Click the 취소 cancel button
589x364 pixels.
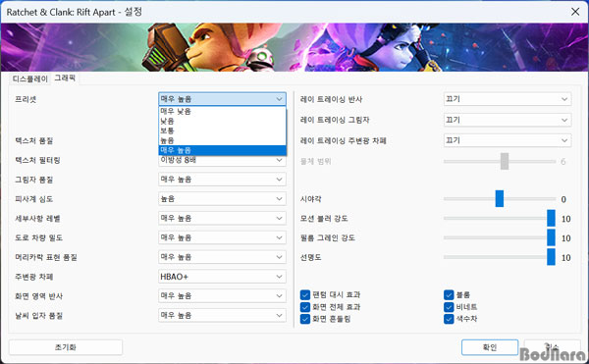pyautogui.click(x=553, y=347)
